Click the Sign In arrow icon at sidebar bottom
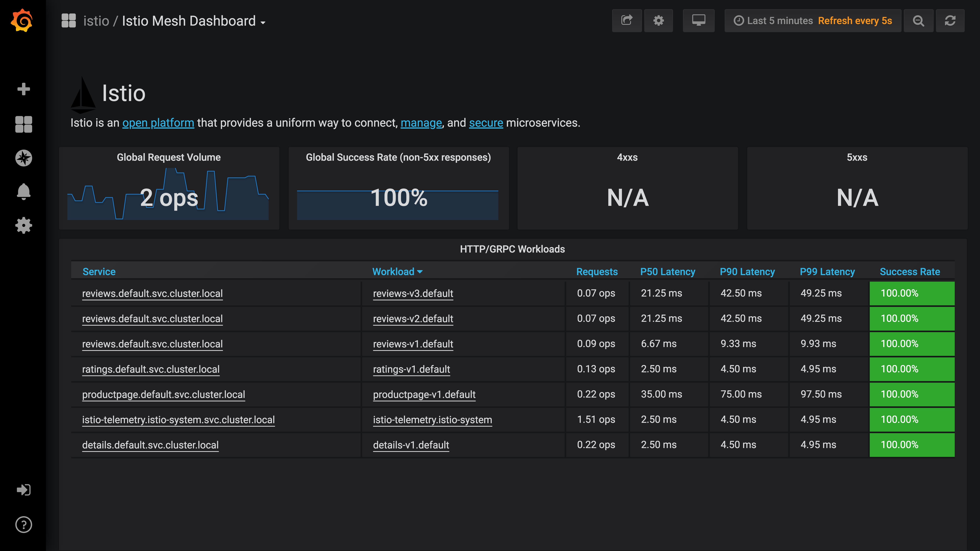Screen dimensions: 980x551 point(24,490)
